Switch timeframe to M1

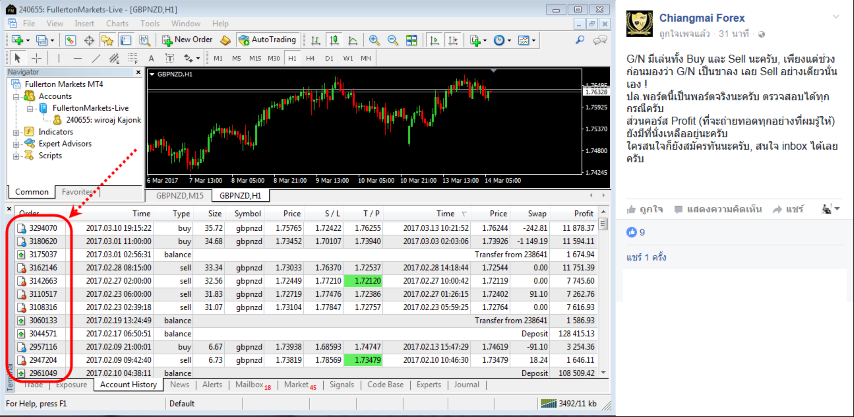tap(218, 58)
